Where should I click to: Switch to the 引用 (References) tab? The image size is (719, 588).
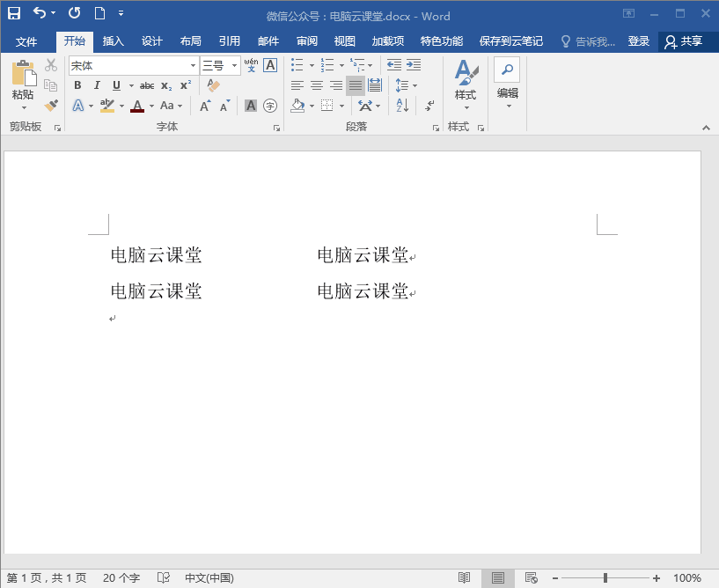click(230, 41)
